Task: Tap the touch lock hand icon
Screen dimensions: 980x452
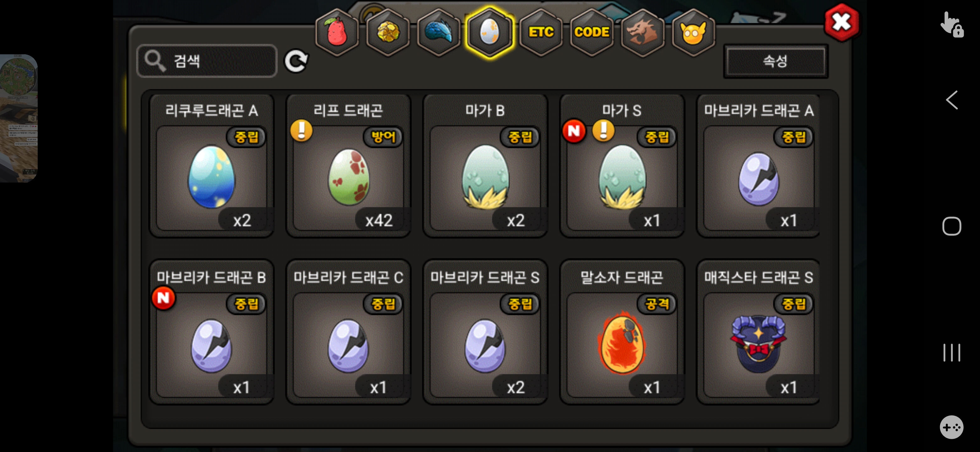Action: 951,24
